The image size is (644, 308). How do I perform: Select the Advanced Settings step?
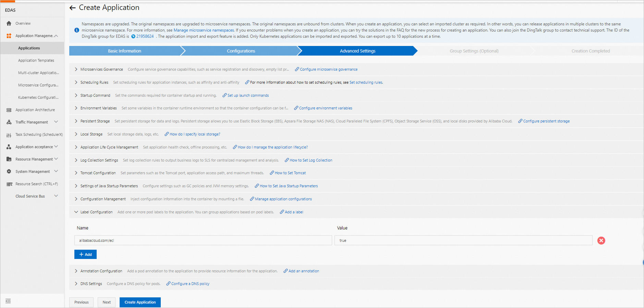pyautogui.click(x=357, y=51)
